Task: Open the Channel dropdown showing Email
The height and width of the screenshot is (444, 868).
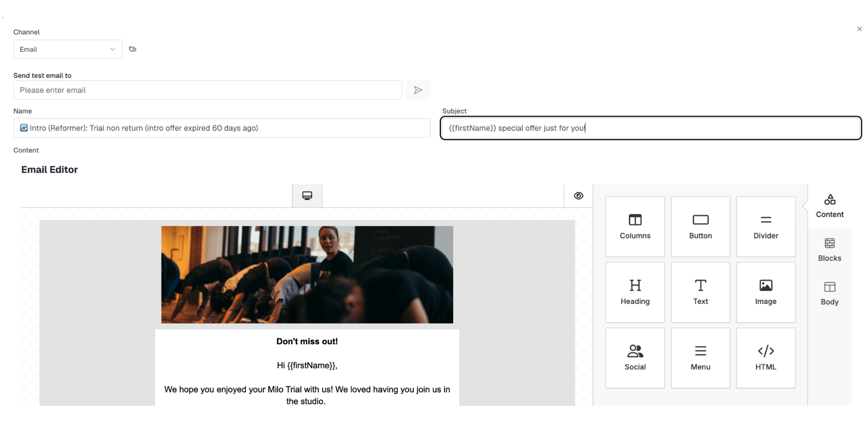Action: click(x=68, y=49)
